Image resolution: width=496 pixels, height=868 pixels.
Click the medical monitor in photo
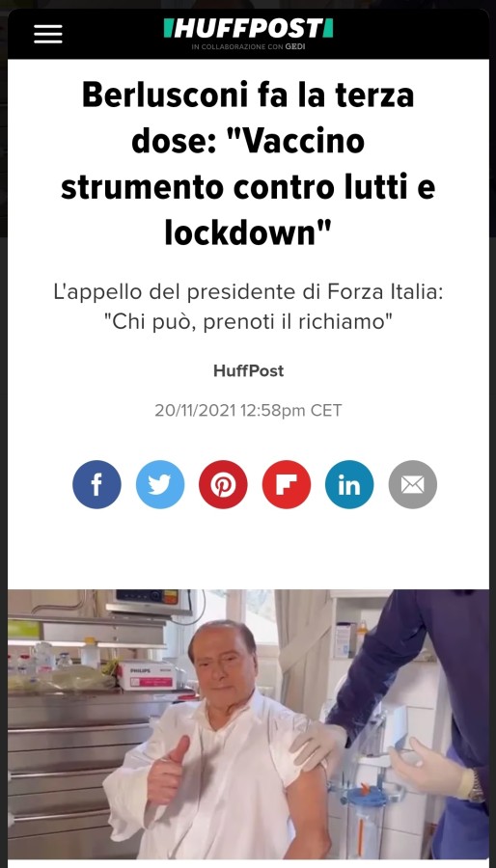149,602
